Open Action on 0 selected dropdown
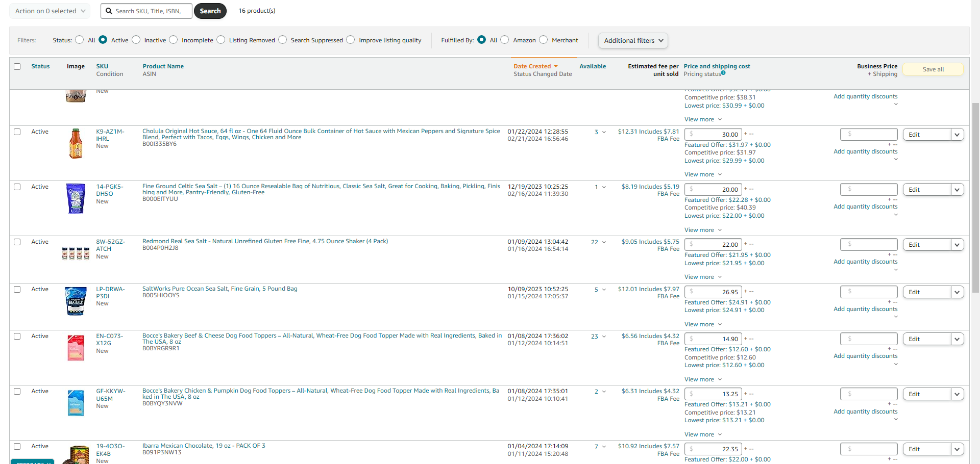The height and width of the screenshot is (464, 980). tap(50, 11)
